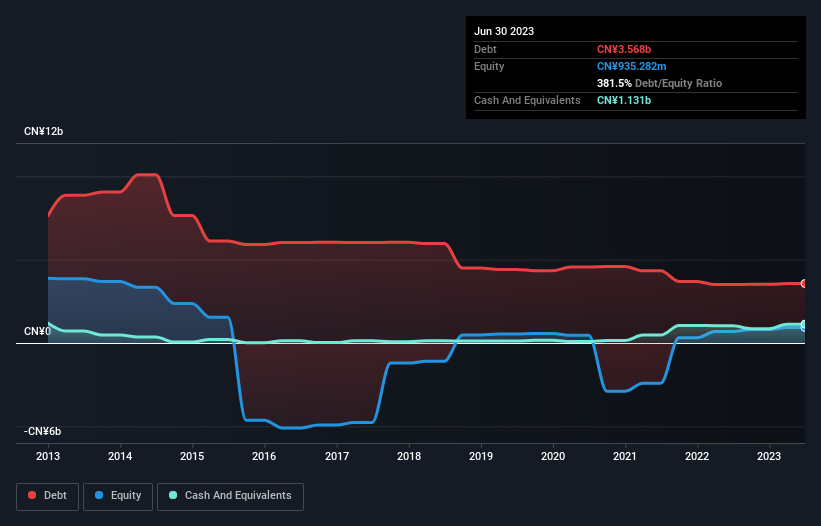Click the 2015 x-axis label
Image resolution: width=821 pixels, height=526 pixels.
click(x=192, y=456)
